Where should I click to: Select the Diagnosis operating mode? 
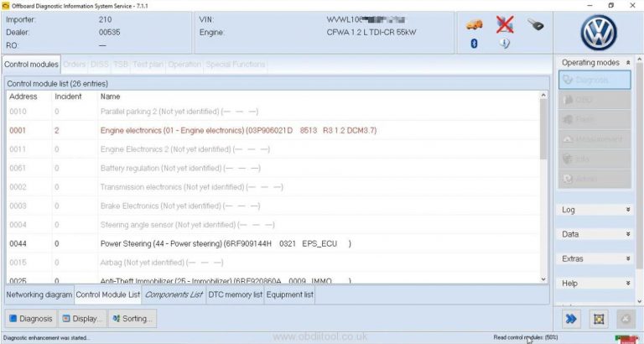(595, 80)
